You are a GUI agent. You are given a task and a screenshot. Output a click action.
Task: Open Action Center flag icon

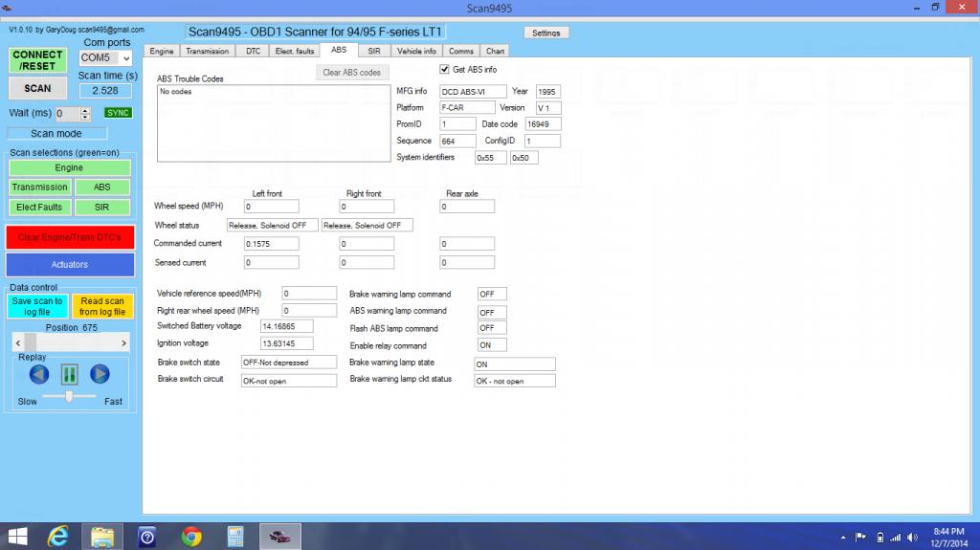[x=860, y=538]
